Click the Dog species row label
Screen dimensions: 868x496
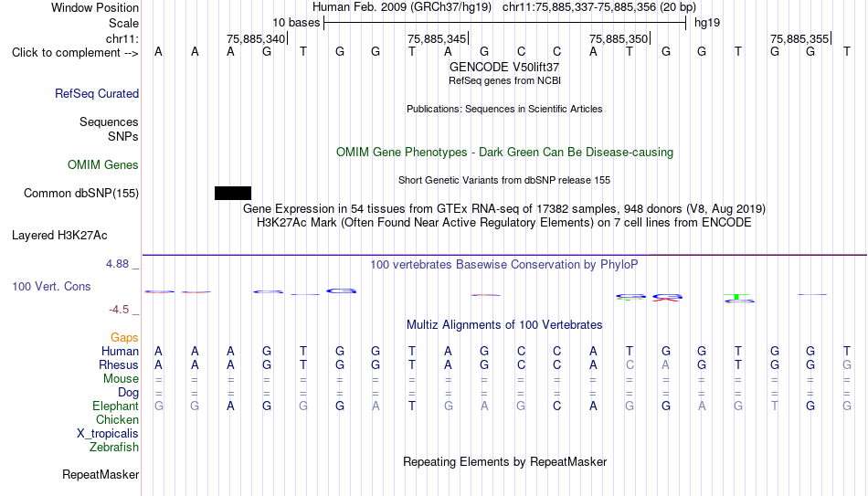[129, 393]
